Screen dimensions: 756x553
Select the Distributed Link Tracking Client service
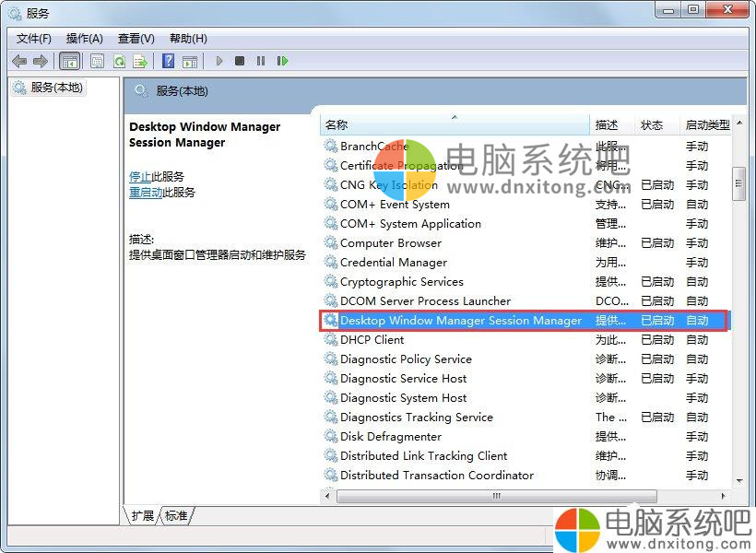(x=423, y=455)
